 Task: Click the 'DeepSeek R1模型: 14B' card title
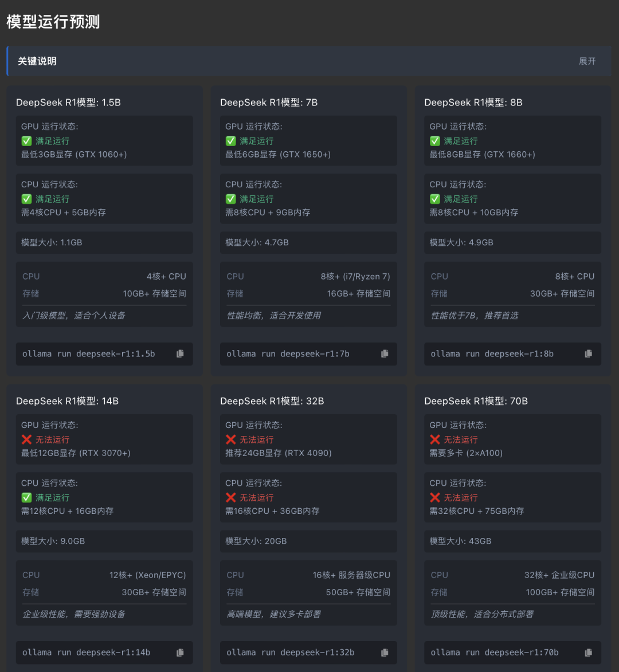pos(67,401)
